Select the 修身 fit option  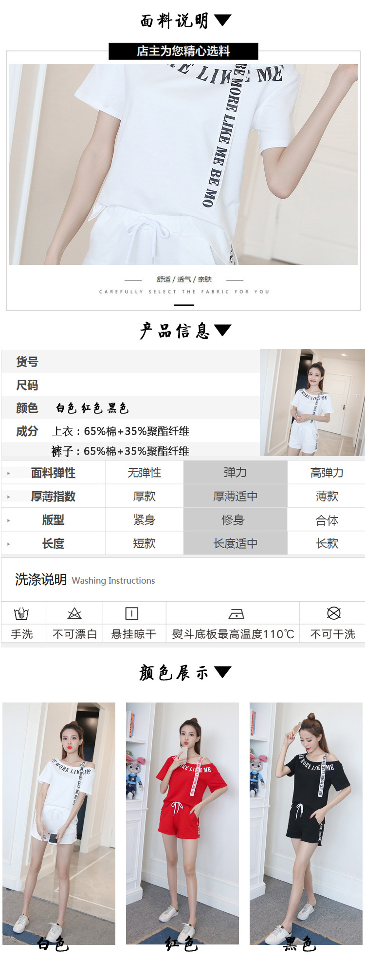235,520
